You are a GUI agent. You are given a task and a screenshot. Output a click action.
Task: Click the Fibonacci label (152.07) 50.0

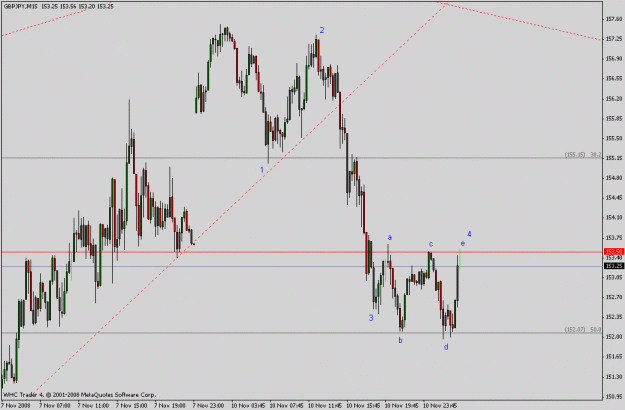[583, 329]
